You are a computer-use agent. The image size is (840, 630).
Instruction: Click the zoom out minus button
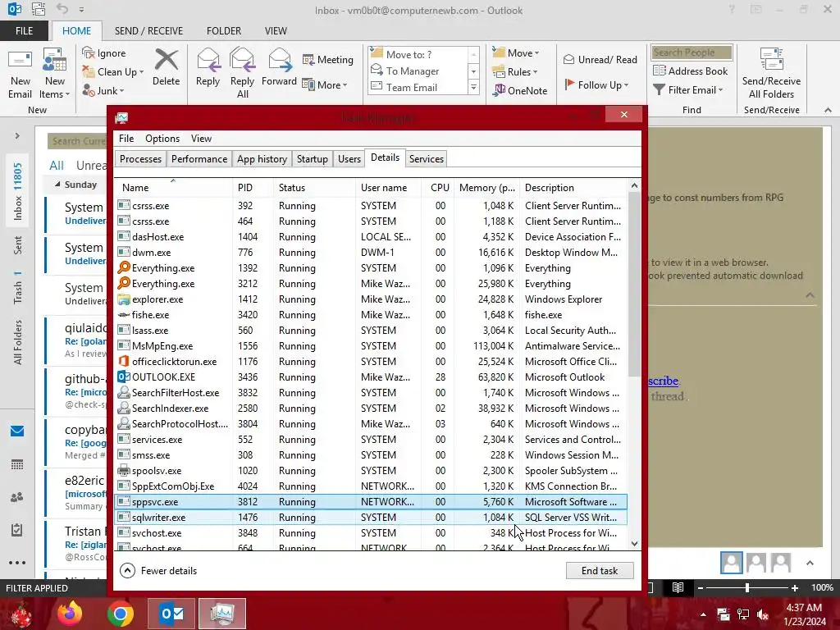701,587
